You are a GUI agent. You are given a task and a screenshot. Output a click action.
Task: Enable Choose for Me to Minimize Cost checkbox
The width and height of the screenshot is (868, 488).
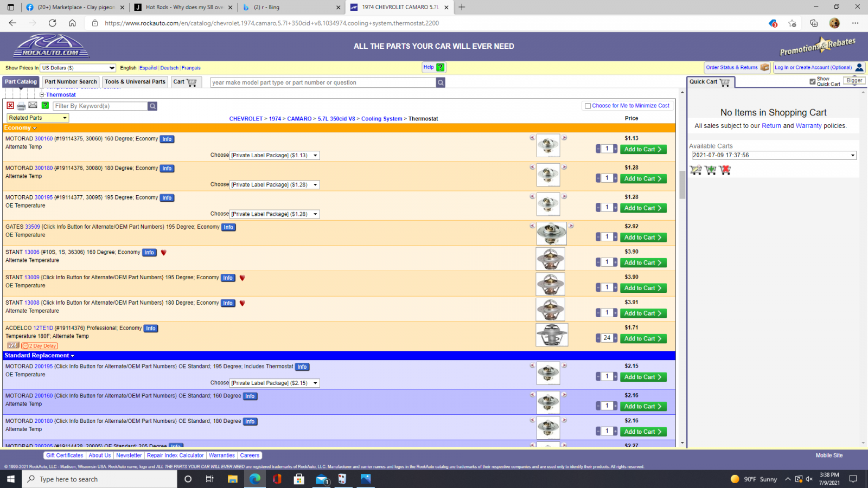(588, 106)
